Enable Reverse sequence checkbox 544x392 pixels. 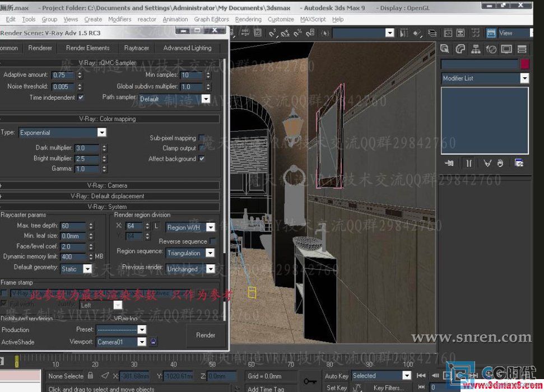(213, 241)
